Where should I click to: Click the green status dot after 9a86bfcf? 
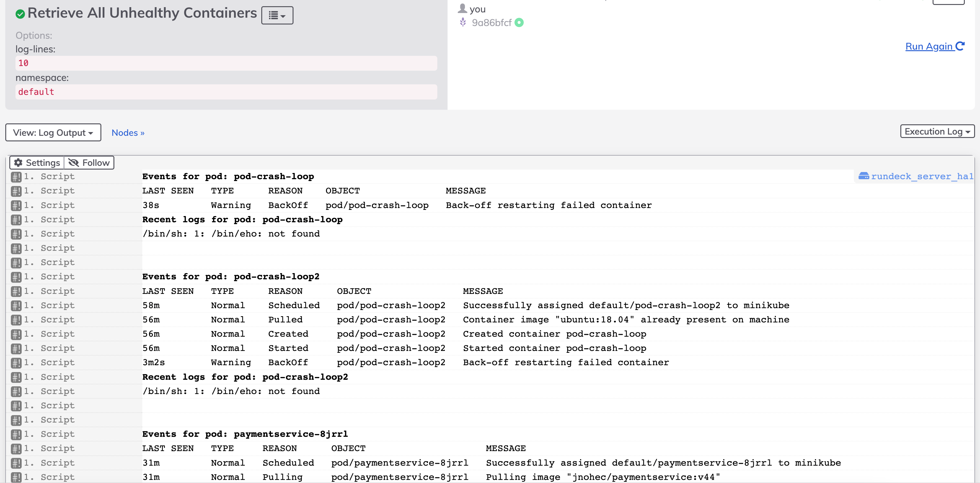[519, 23]
